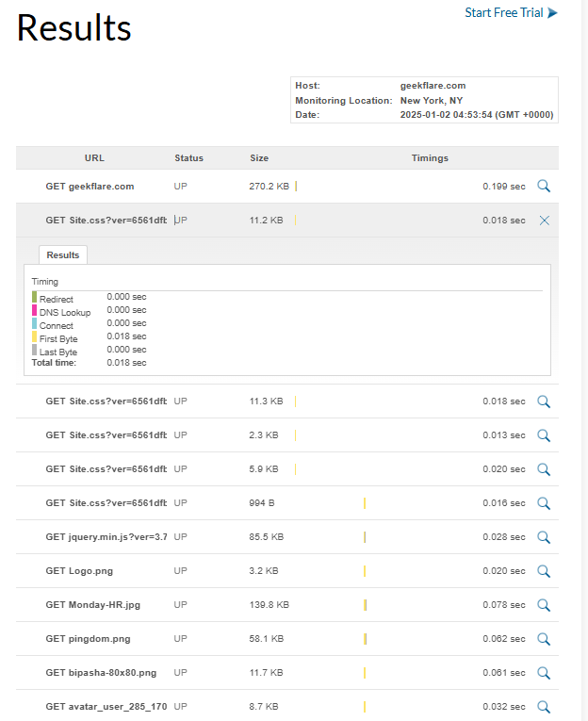
Task: Click timing bar in geekflare.com row
Action: [x=296, y=187]
